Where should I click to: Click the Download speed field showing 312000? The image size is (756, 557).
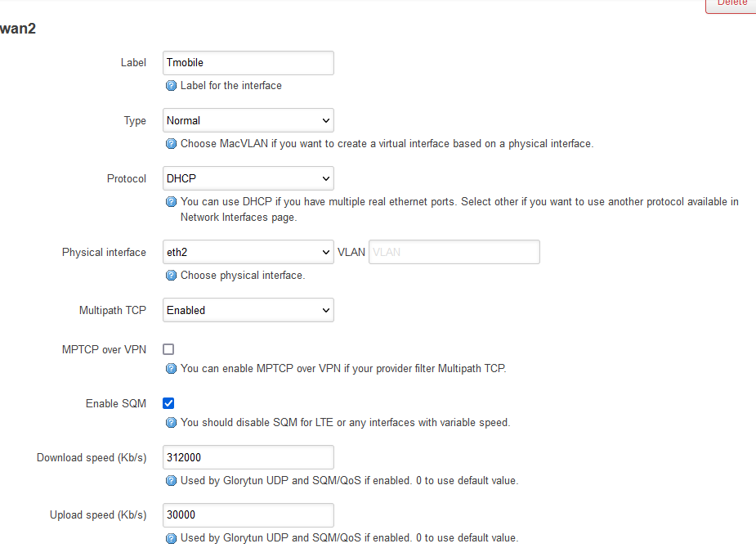248,456
